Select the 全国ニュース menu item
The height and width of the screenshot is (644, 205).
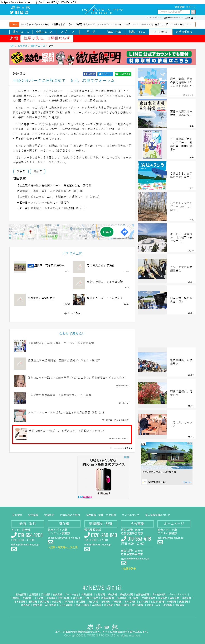(44, 32)
